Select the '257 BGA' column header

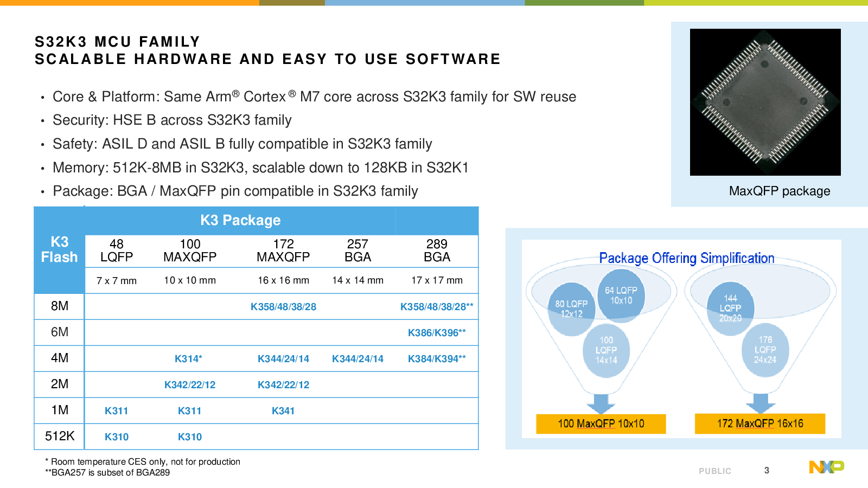click(358, 251)
